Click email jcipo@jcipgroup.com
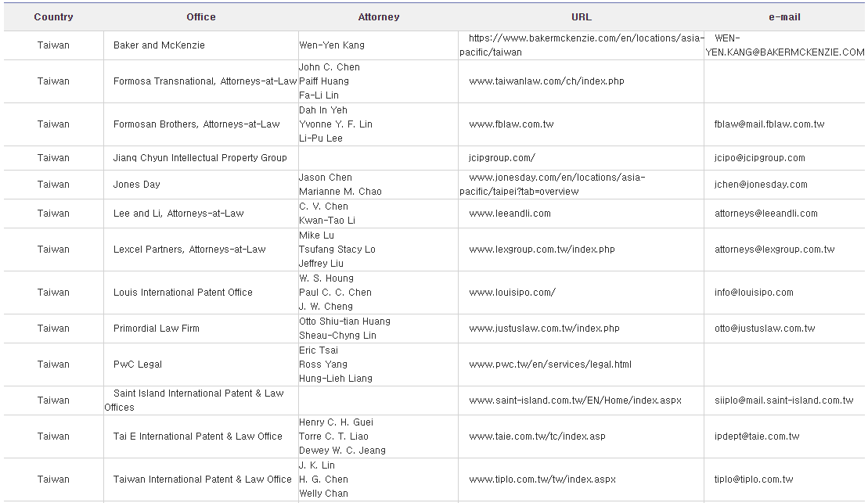 point(759,158)
